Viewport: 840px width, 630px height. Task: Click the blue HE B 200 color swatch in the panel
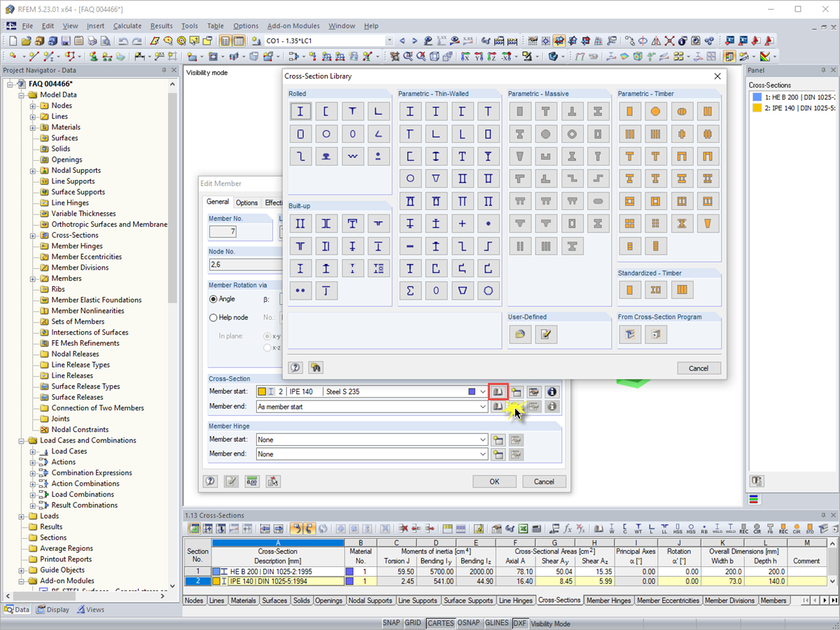pyautogui.click(x=756, y=97)
